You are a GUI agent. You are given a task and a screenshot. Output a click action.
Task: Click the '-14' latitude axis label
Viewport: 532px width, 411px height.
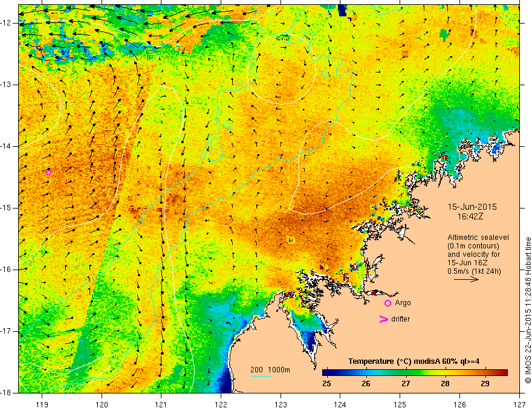pos(6,146)
